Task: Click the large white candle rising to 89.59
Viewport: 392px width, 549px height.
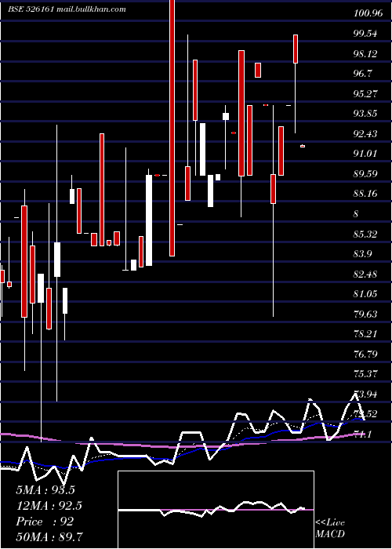Action: coord(149,220)
